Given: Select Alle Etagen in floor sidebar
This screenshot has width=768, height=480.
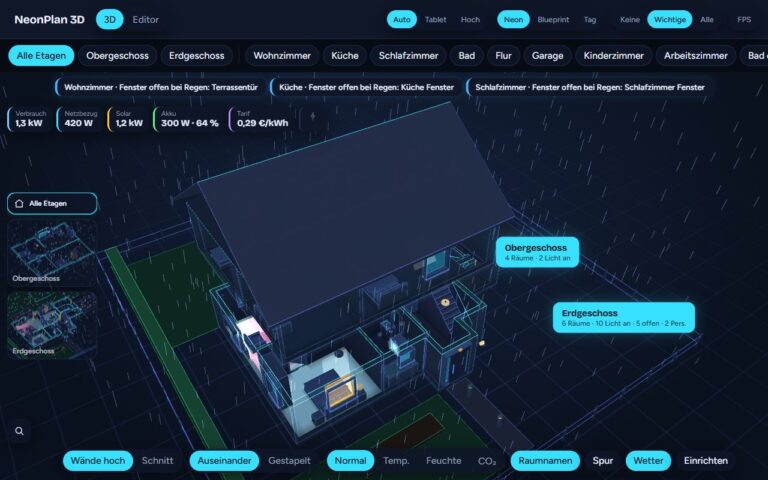Looking at the screenshot, I should tap(52, 203).
